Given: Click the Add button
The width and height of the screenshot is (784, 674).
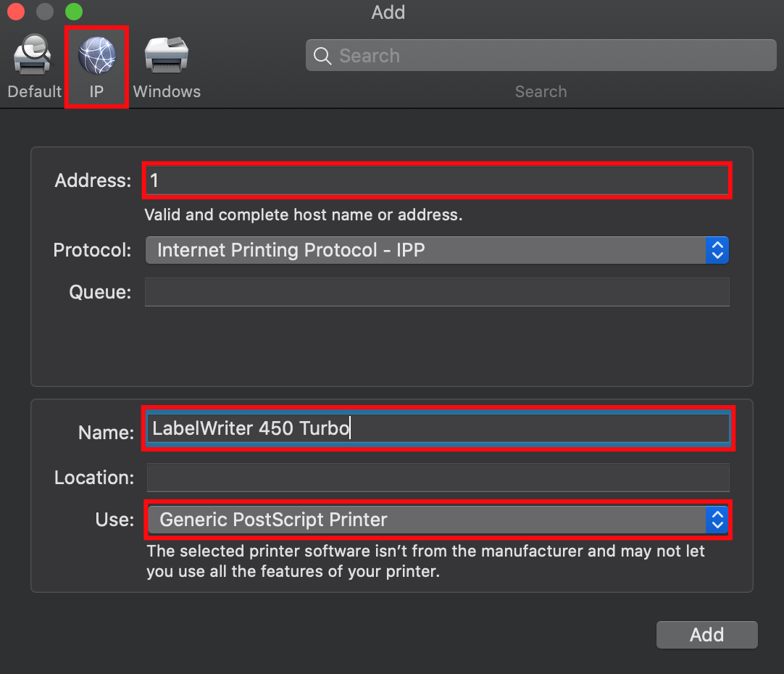Looking at the screenshot, I should pyautogui.click(x=706, y=634).
